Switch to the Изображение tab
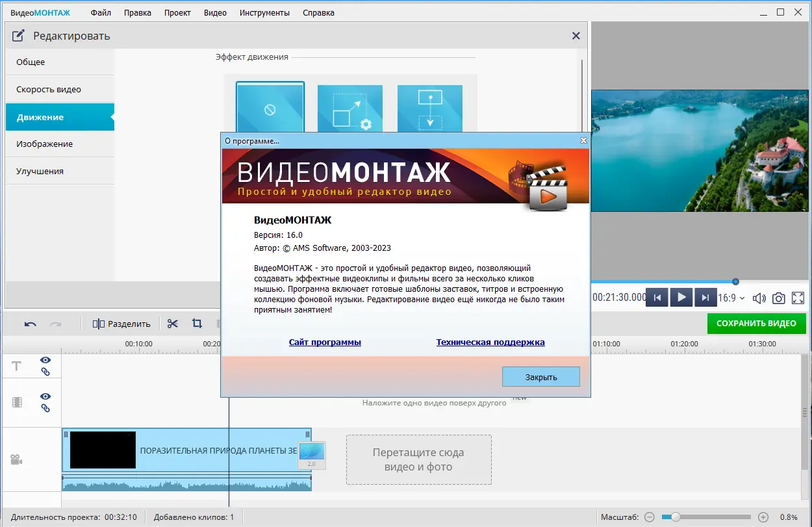 click(x=60, y=144)
